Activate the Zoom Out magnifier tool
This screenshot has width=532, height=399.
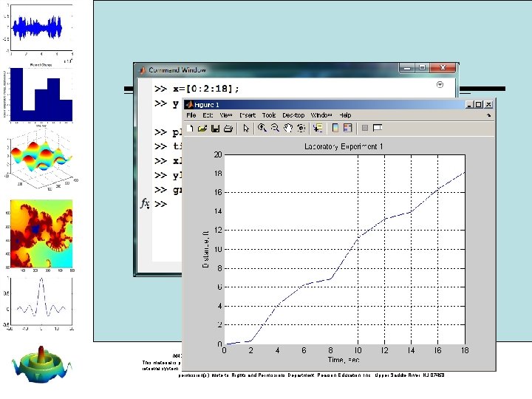(x=275, y=128)
